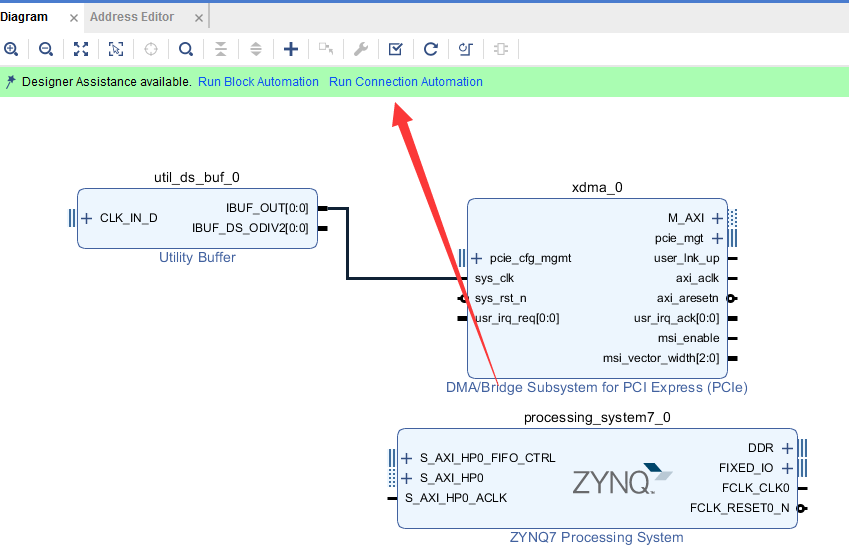Click the ZYNQ7 Processing System label
849x550 pixels.
[x=597, y=538]
